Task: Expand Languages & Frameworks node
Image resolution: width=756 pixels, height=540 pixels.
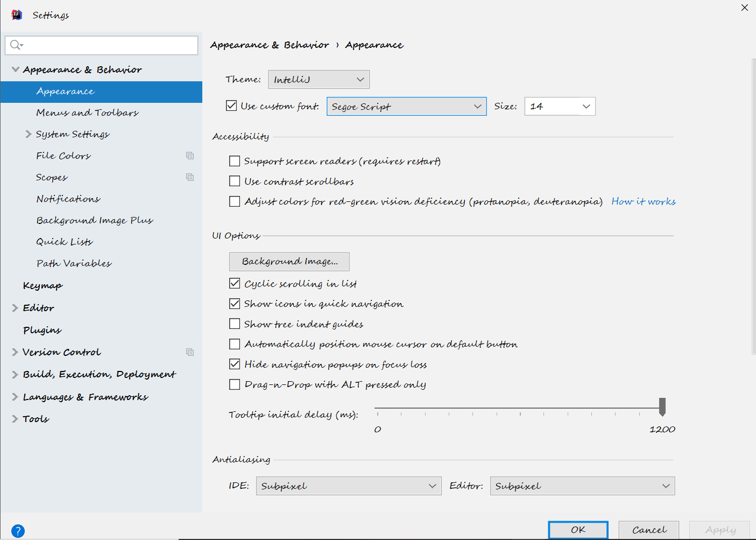Action: [15, 397]
